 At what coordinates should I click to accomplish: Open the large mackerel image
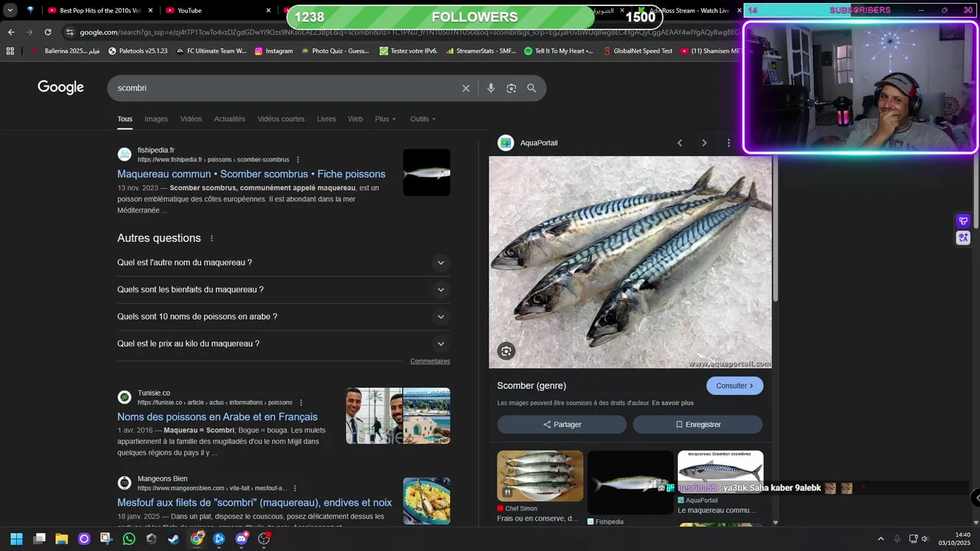pyautogui.click(x=630, y=262)
